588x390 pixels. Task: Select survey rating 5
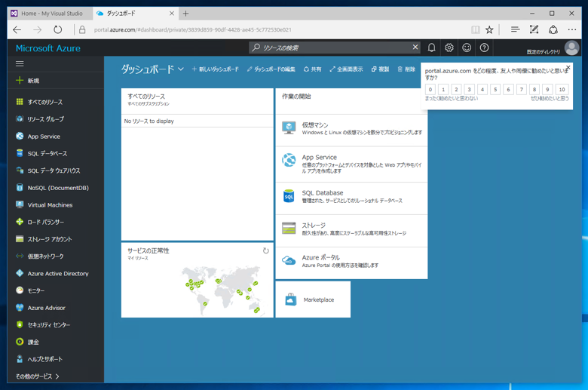click(495, 89)
